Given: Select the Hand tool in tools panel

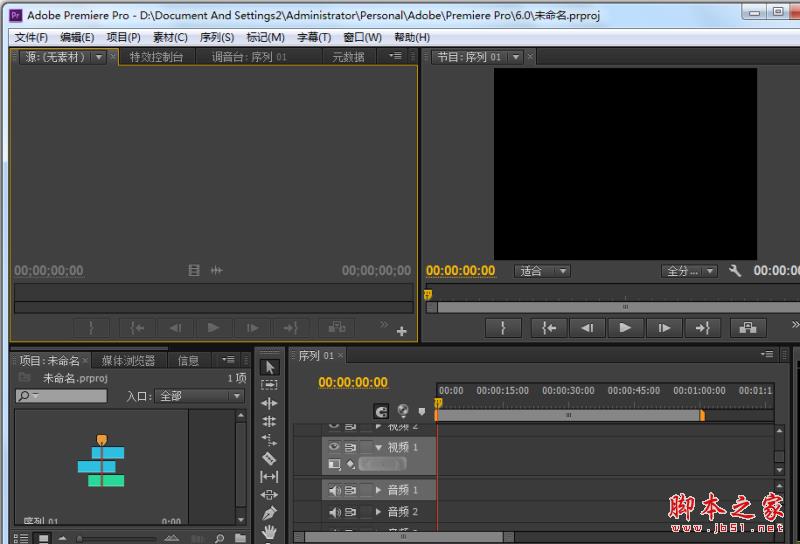Looking at the screenshot, I should [x=270, y=532].
